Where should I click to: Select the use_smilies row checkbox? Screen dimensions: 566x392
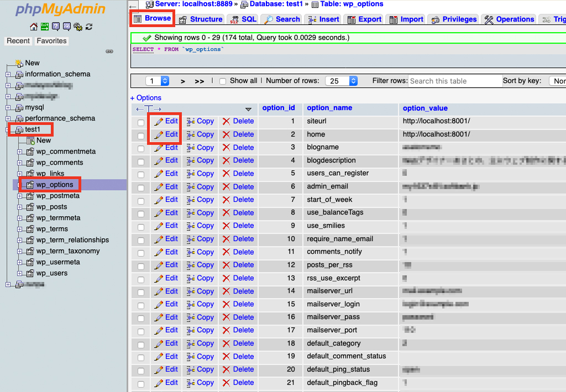click(141, 227)
